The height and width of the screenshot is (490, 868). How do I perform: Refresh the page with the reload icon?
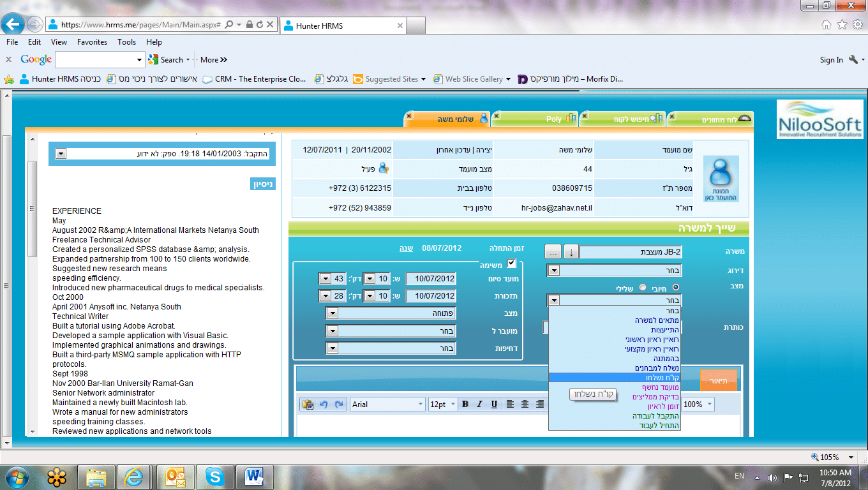[259, 25]
